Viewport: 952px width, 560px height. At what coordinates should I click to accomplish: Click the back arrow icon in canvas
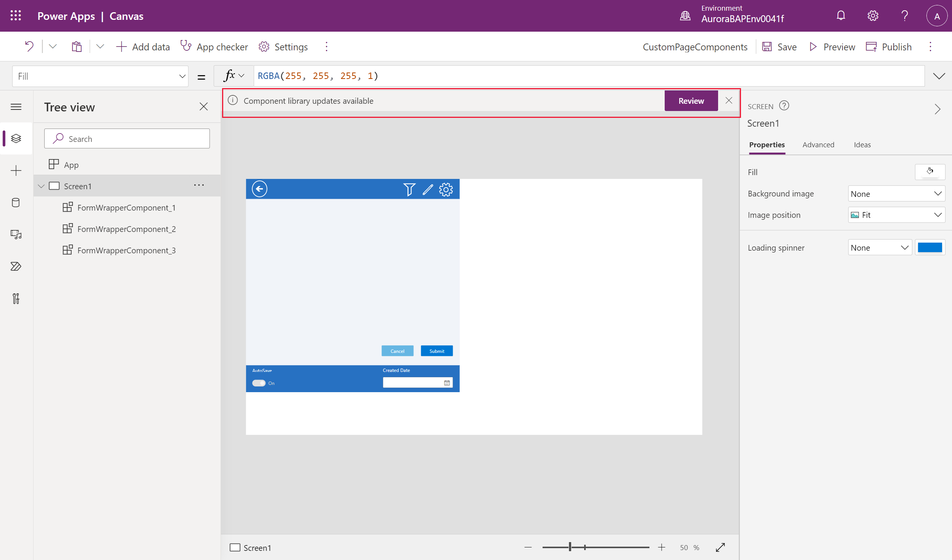click(259, 189)
